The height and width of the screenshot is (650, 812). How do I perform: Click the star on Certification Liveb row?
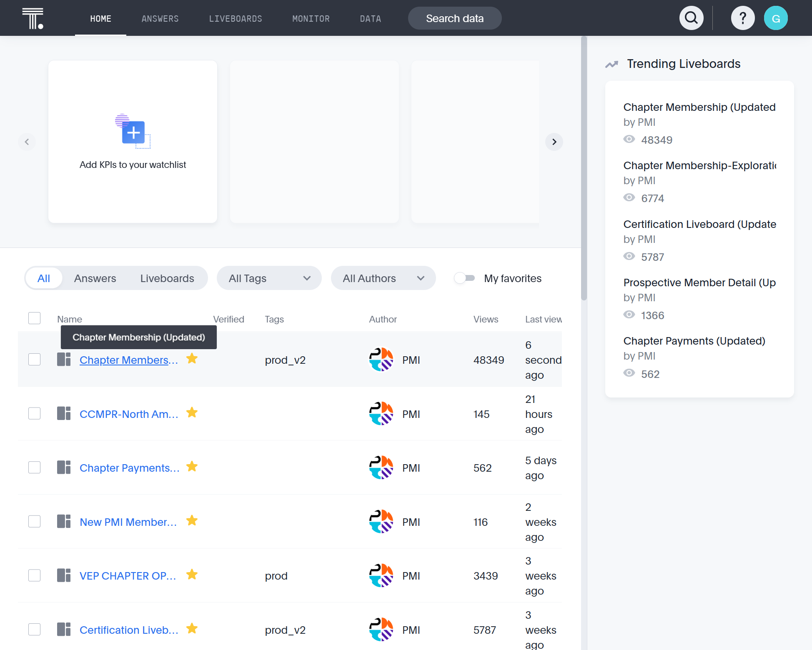tap(192, 628)
